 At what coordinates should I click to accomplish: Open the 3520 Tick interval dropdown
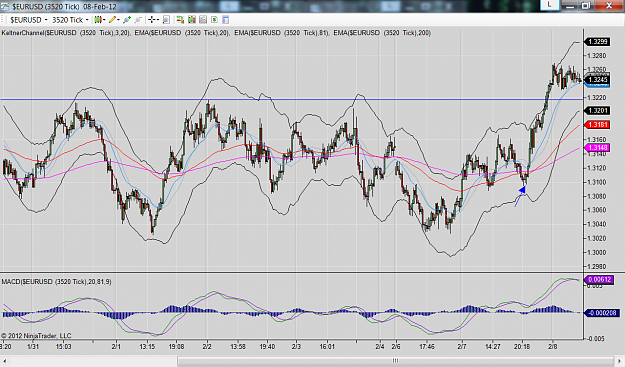coord(70,20)
